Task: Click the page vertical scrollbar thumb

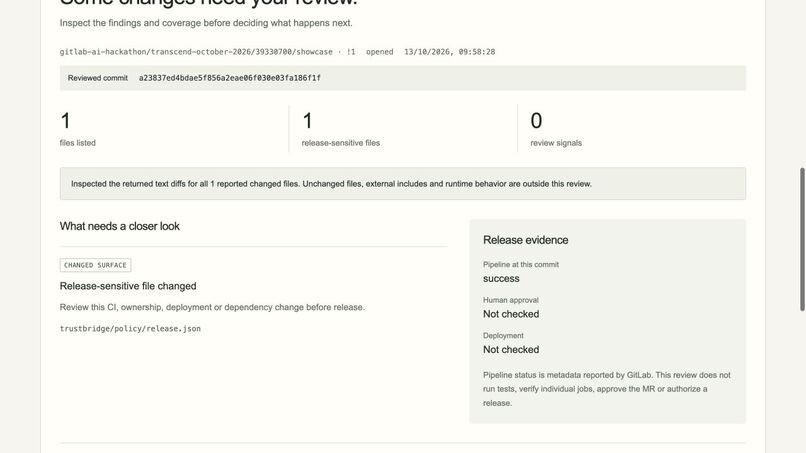Action: 802,239
